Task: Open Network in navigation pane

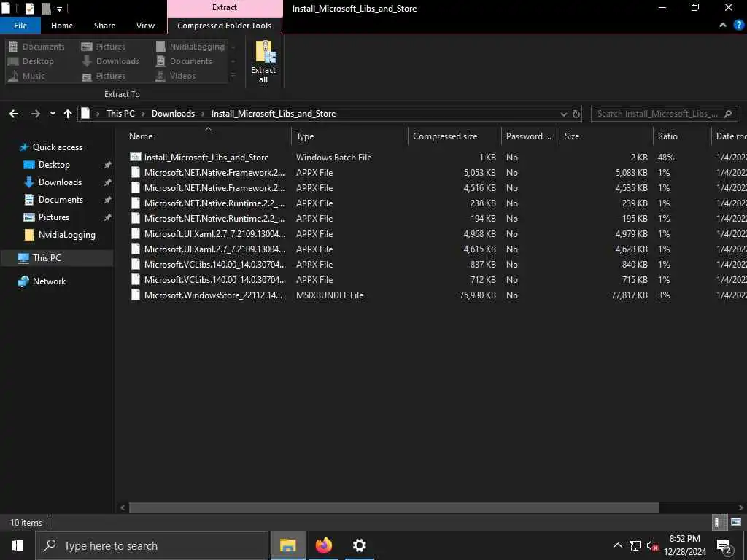Action: 49,281
